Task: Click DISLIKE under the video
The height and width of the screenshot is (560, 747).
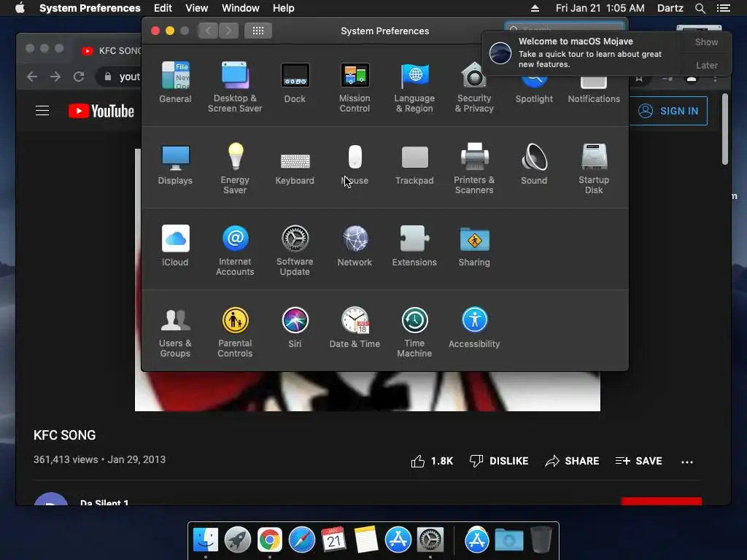Action: [499, 461]
